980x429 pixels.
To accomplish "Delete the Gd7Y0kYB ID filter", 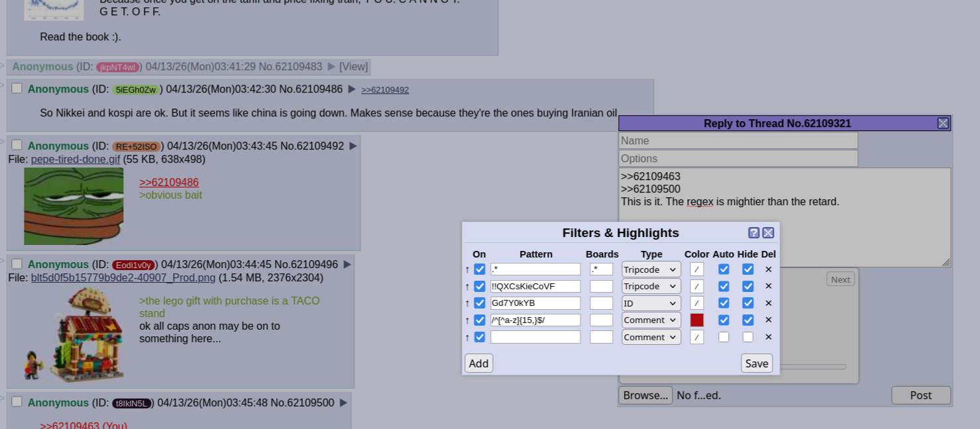I will click(769, 303).
